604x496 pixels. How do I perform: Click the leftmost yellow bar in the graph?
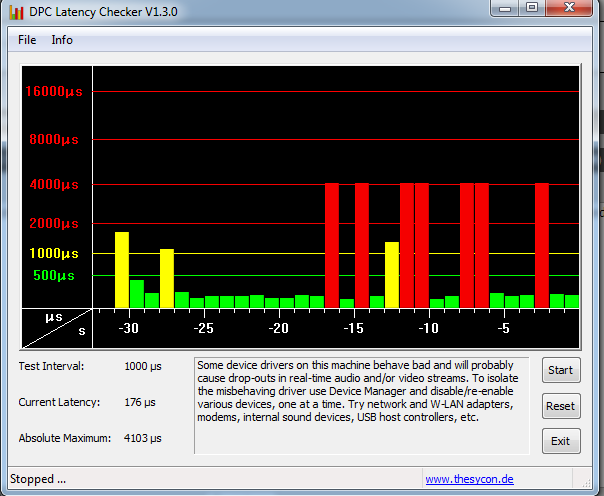(x=122, y=269)
